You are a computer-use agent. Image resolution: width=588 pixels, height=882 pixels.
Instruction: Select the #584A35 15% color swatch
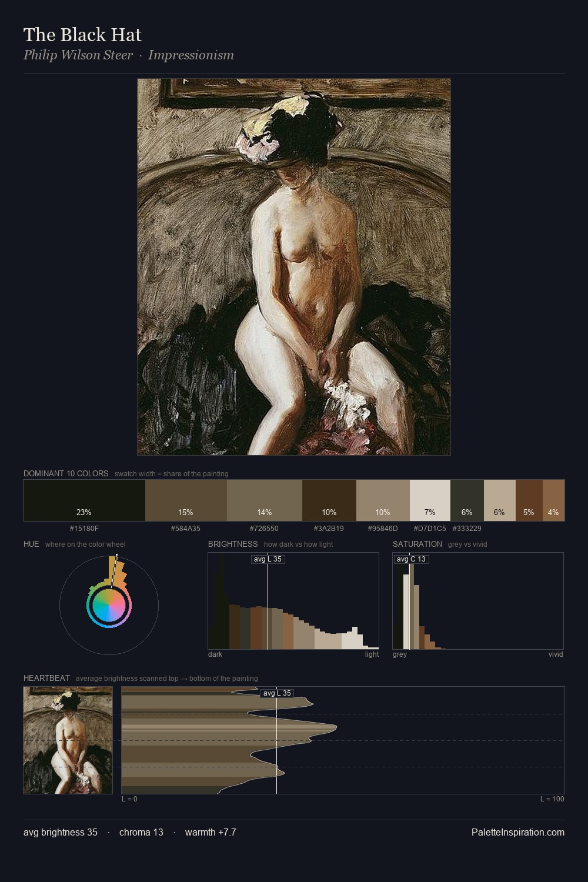pyautogui.click(x=186, y=500)
